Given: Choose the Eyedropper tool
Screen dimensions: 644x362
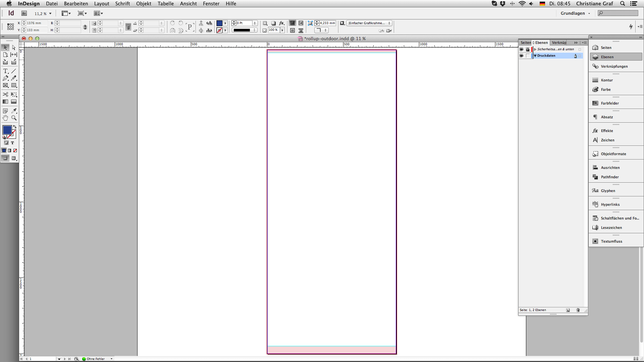Looking at the screenshot, I should [14, 111].
